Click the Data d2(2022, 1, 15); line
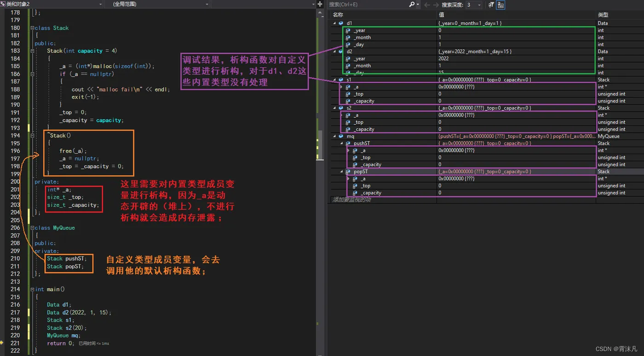The height and width of the screenshot is (356, 644). click(x=79, y=312)
